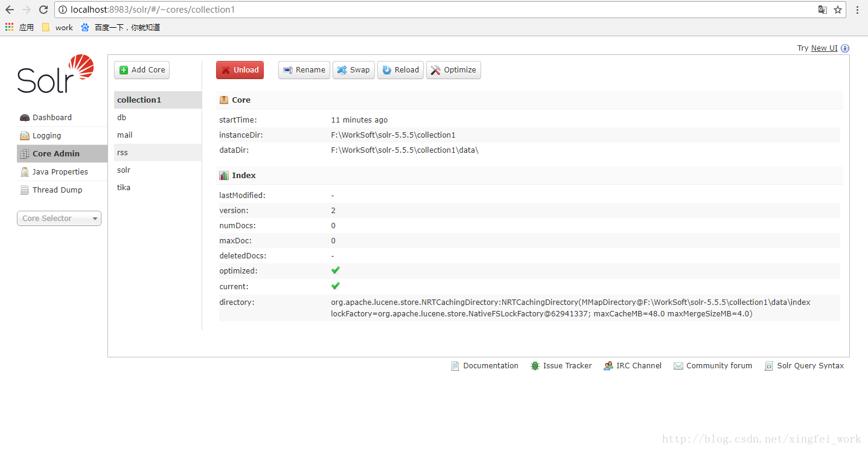Click the Logging notepad icon
The width and height of the screenshot is (868, 451).
25,136
